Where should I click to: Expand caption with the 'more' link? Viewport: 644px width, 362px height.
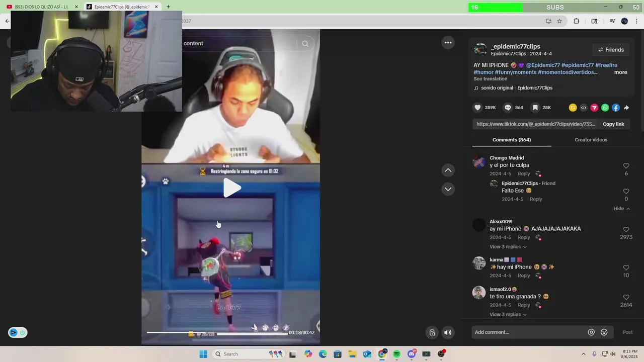(620, 72)
